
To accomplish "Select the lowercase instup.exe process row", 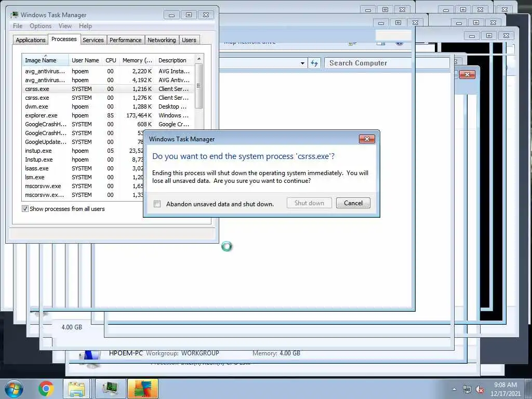I will [x=83, y=151].
